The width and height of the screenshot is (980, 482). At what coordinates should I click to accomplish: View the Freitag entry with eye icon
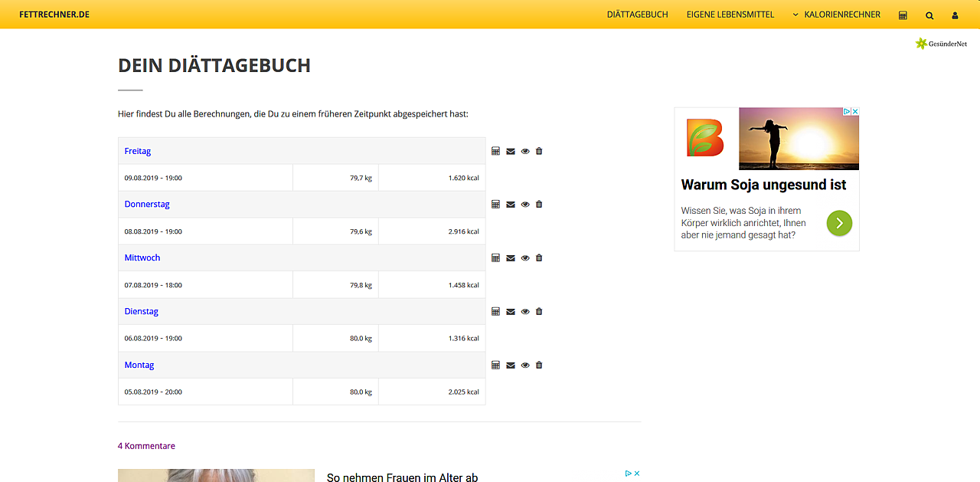[x=525, y=151]
